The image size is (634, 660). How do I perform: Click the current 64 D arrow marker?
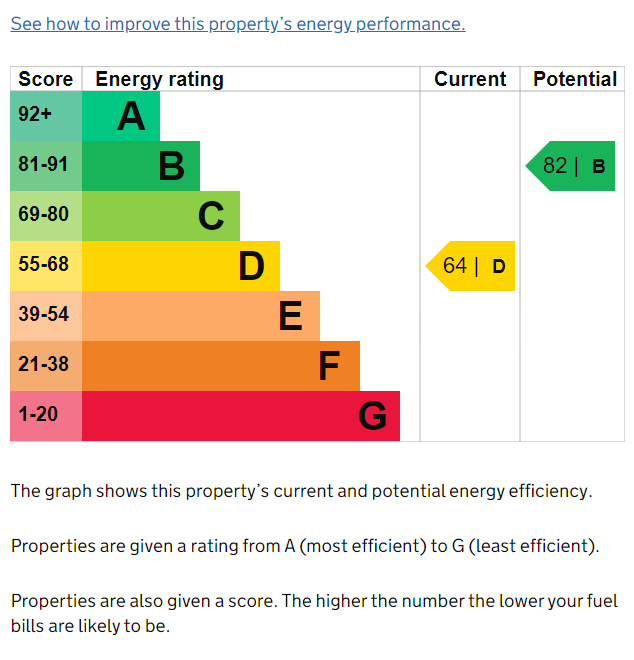(x=472, y=266)
